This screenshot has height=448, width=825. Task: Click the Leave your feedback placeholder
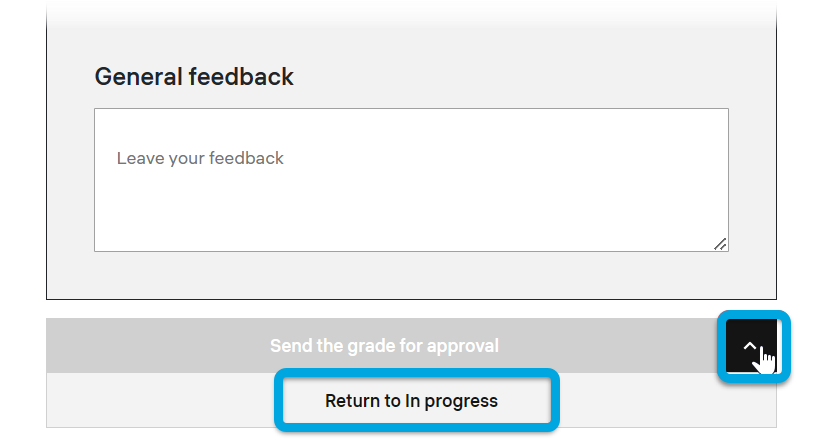[x=200, y=158]
